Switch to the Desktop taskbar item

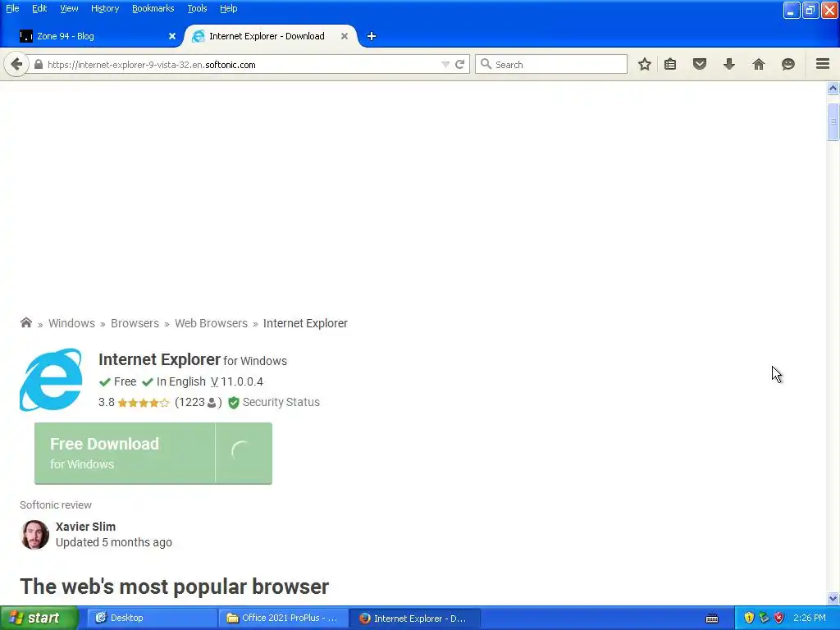152,619
